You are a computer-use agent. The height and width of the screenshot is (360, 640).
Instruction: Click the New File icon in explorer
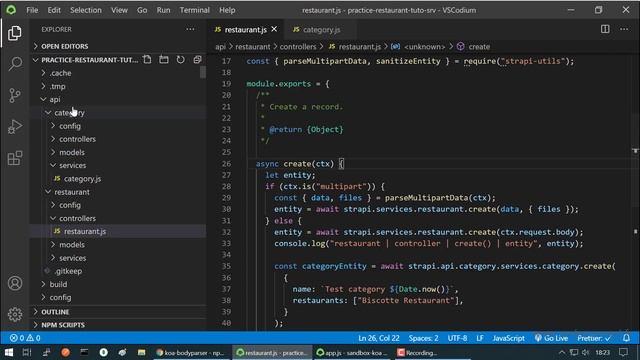pos(147,60)
